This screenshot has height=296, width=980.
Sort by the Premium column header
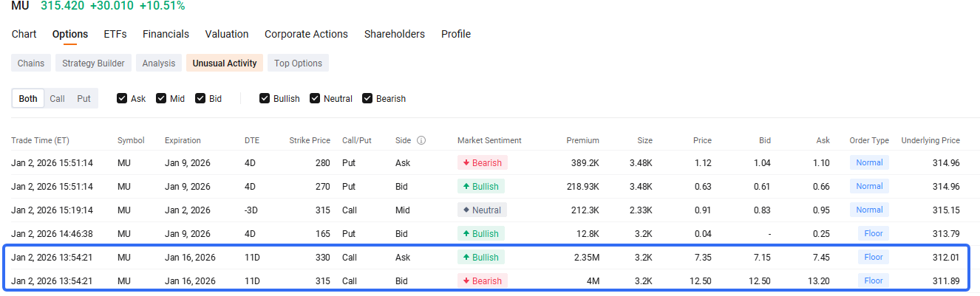pyautogui.click(x=583, y=140)
